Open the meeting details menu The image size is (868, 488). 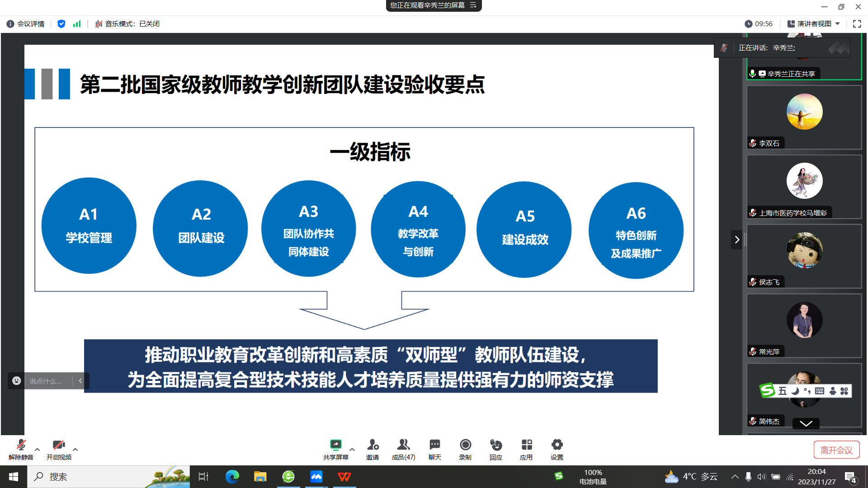pyautogui.click(x=26, y=24)
